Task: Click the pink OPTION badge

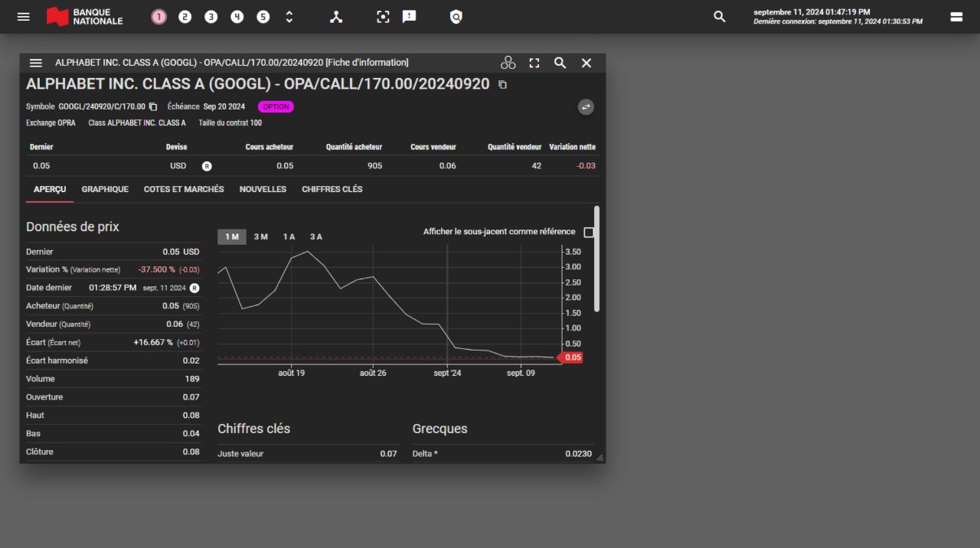Action: pyautogui.click(x=276, y=107)
